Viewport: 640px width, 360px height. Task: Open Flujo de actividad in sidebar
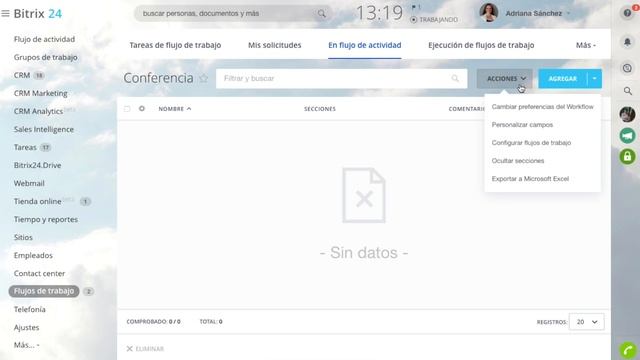(44, 39)
